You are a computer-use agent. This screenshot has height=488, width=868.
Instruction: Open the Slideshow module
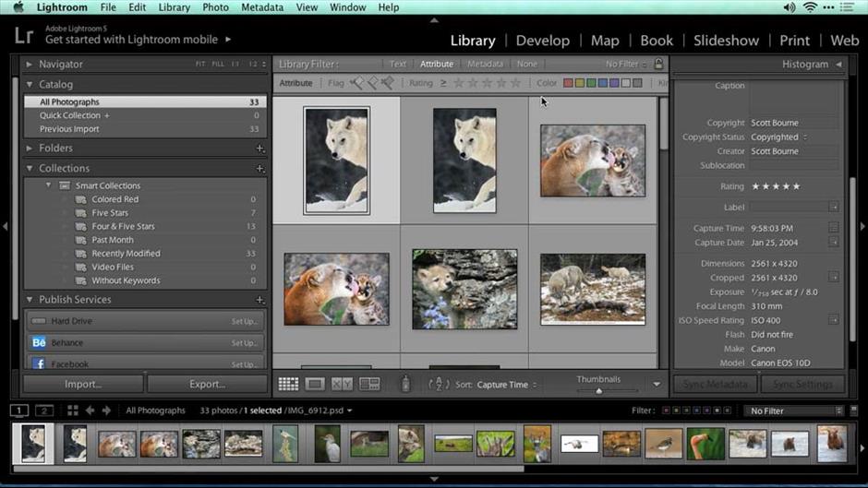click(726, 41)
